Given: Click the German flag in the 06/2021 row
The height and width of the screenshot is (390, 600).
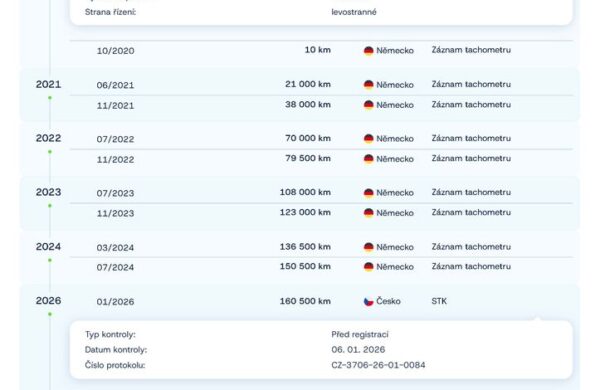Looking at the screenshot, I should pos(368,85).
